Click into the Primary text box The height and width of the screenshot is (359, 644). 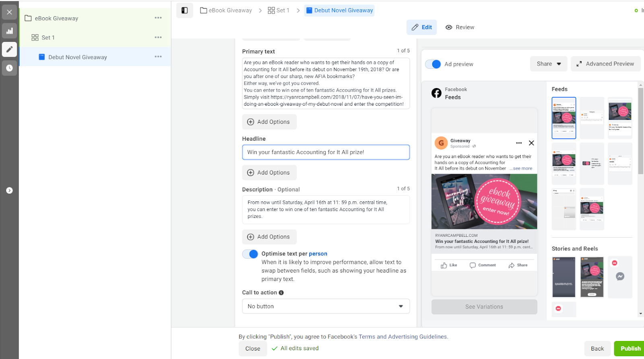coord(326,83)
